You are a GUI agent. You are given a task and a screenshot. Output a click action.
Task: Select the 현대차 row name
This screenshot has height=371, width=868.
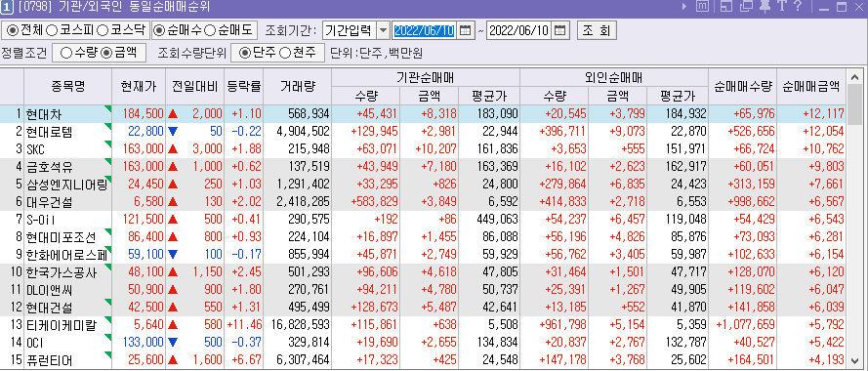[x=44, y=114]
